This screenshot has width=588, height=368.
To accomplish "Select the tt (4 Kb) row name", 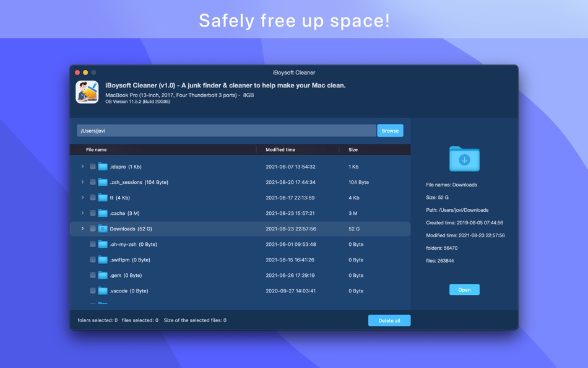I will click(119, 198).
